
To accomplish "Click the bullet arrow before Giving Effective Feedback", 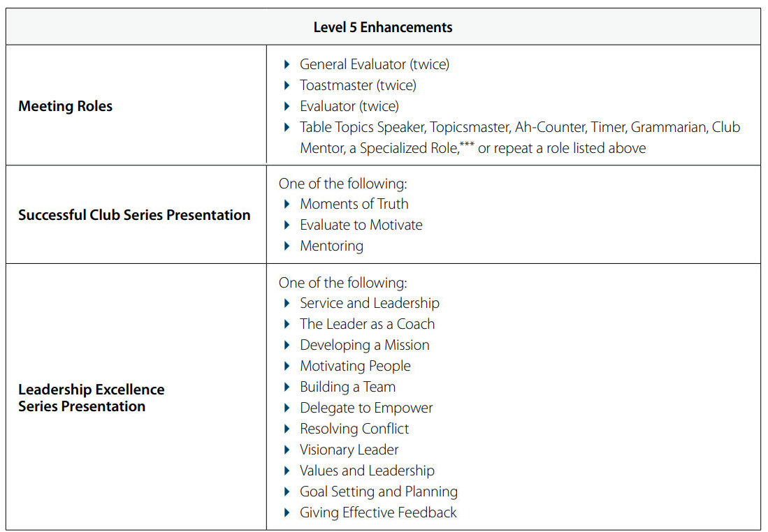I will point(287,513).
